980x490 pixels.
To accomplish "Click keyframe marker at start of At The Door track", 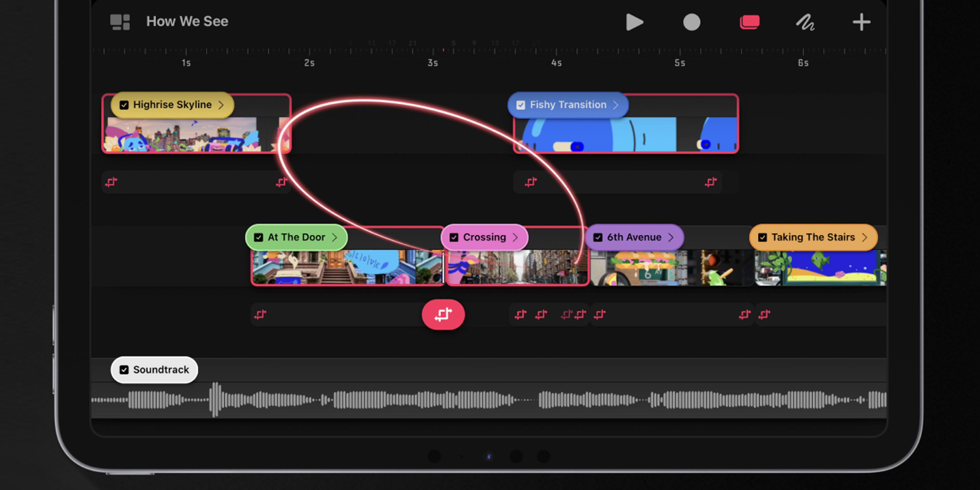I will [x=260, y=315].
